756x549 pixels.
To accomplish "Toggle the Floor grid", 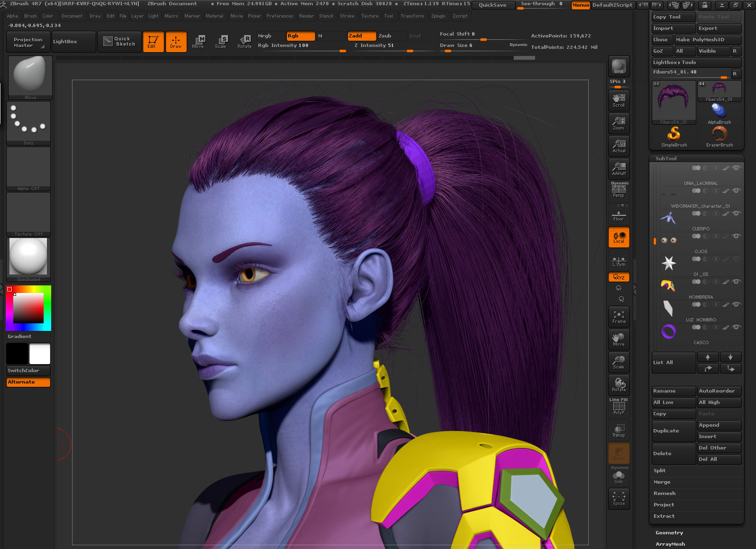I will 619,214.
